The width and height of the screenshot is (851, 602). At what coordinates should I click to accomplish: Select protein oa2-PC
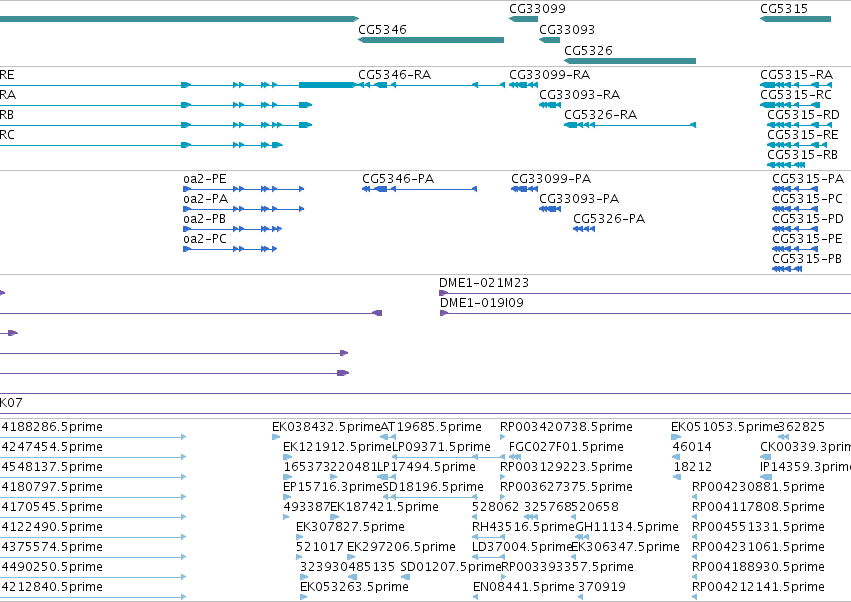(230, 249)
